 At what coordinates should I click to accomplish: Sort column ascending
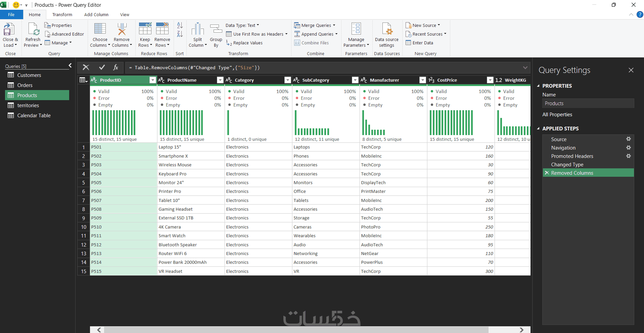click(x=180, y=25)
